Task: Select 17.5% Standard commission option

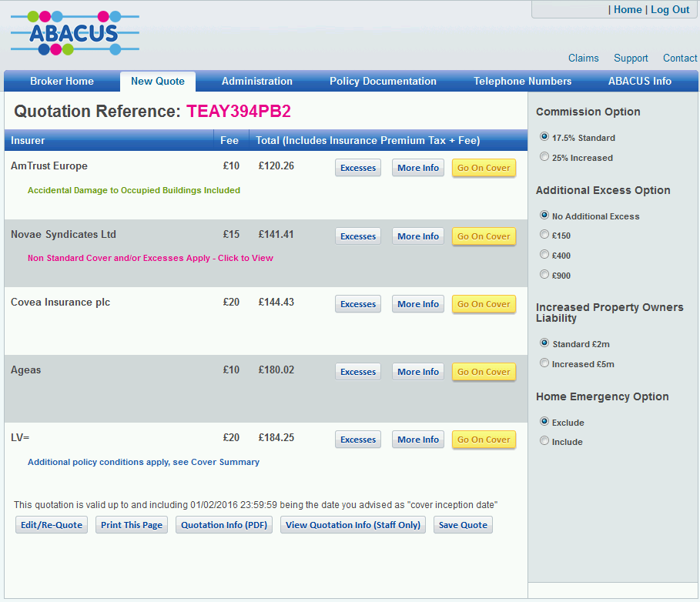Action: pos(544,136)
